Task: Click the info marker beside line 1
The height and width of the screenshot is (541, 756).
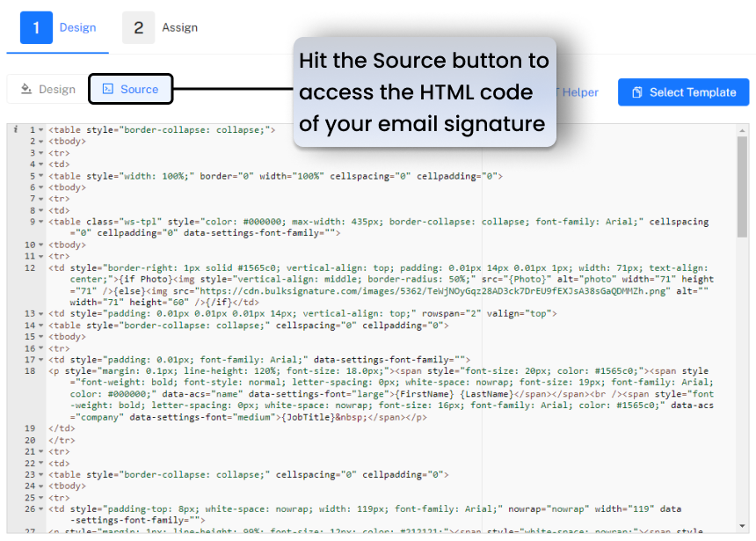Action: [16, 128]
